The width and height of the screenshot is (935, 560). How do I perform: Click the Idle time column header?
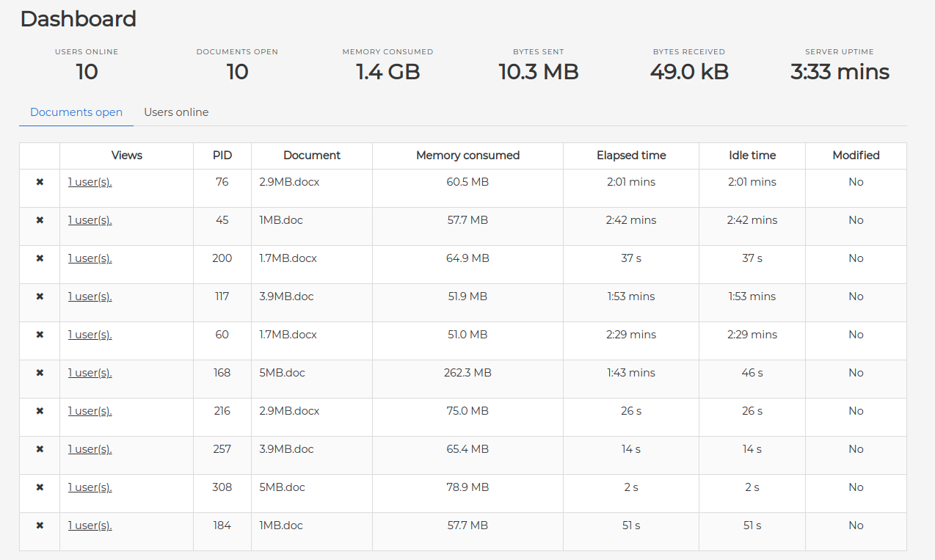[x=752, y=156]
